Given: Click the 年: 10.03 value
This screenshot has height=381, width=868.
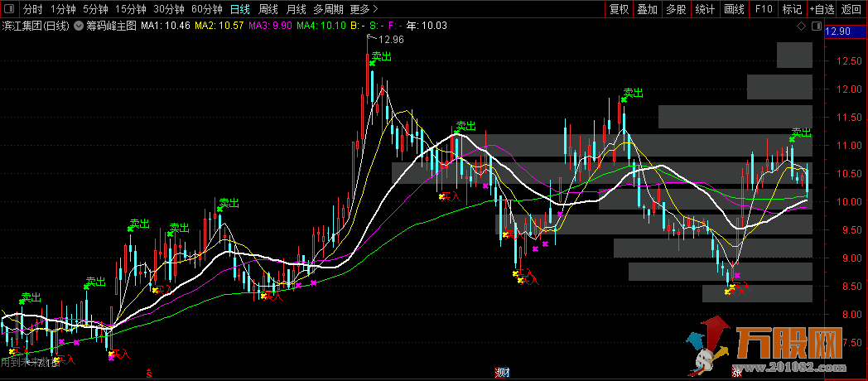Looking at the screenshot, I should 427,26.
